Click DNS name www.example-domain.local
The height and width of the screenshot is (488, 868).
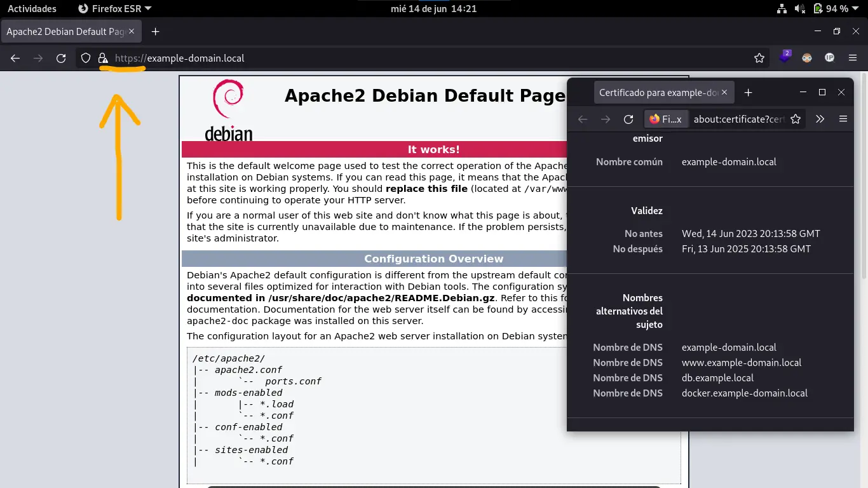(742, 363)
